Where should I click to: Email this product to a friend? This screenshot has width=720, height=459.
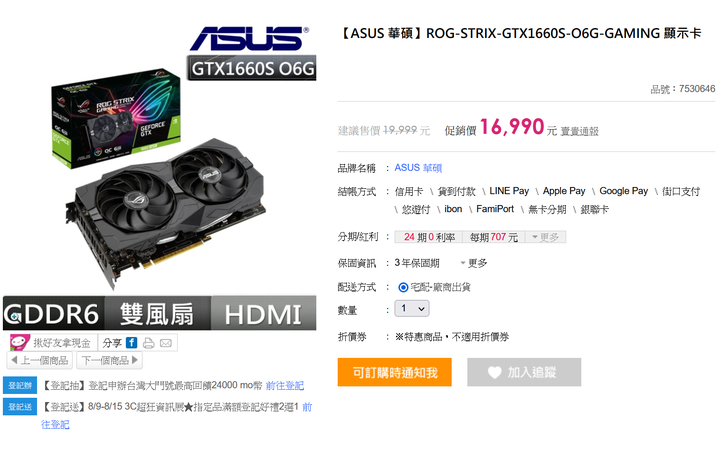(x=166, y=343)
